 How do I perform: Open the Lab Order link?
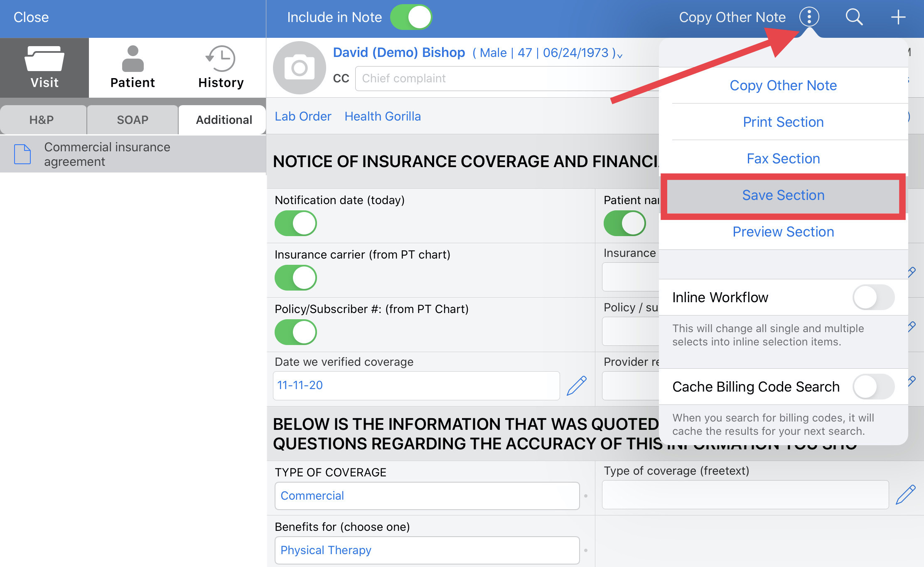click(x=303, y=116)
